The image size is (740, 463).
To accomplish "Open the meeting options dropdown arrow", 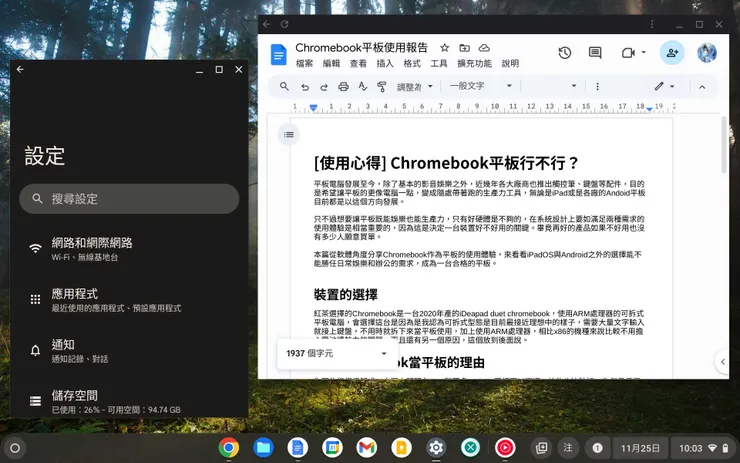I will (644, 52).
